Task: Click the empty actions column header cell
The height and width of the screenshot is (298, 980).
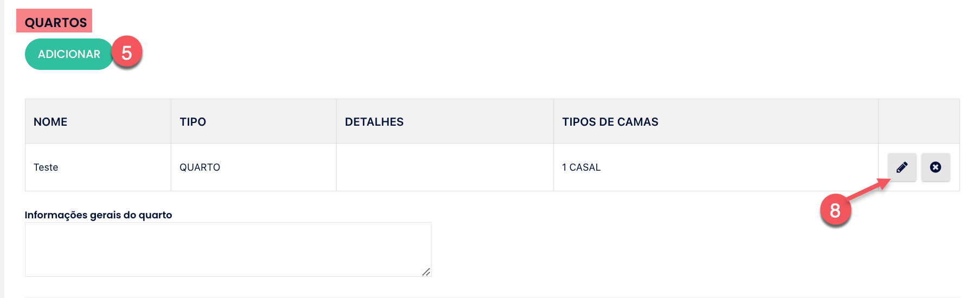Action: pyautogui.click(x=919, y=121)
